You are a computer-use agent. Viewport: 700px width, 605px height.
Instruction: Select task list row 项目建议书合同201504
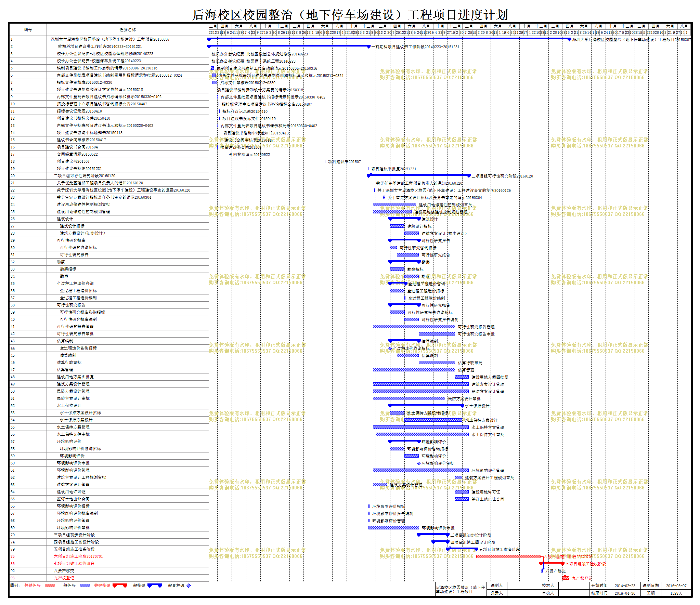click(109, 147)
